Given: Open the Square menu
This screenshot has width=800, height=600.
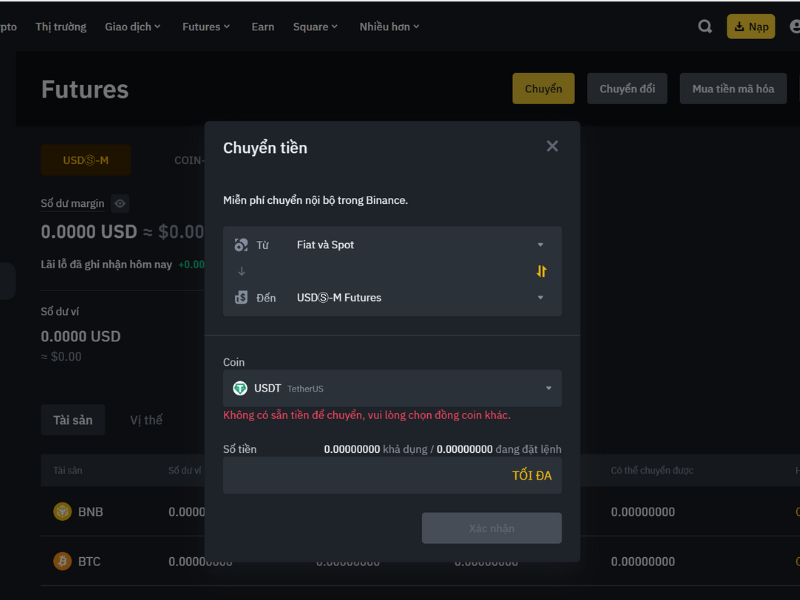Looking at the screenshot, I should [315, 27].
